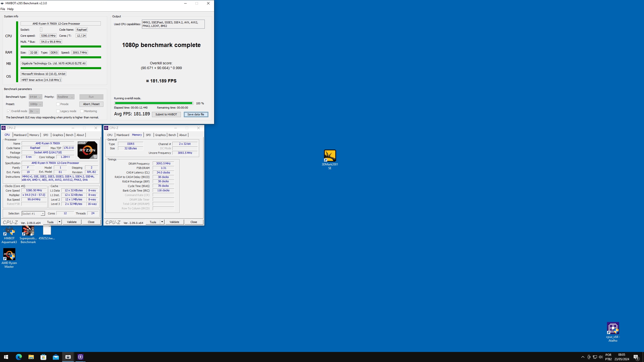Enable the Monitoring checkbox
644x362 pixels.
[x=82, y=111]
